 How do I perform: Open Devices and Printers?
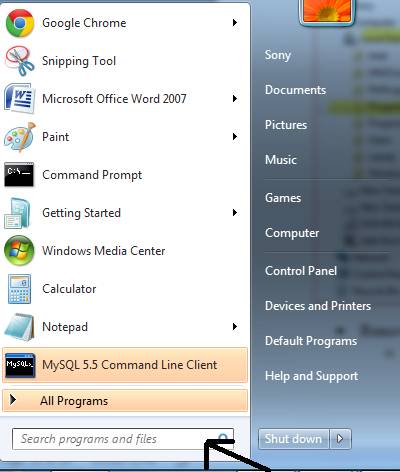coord(318,306)
